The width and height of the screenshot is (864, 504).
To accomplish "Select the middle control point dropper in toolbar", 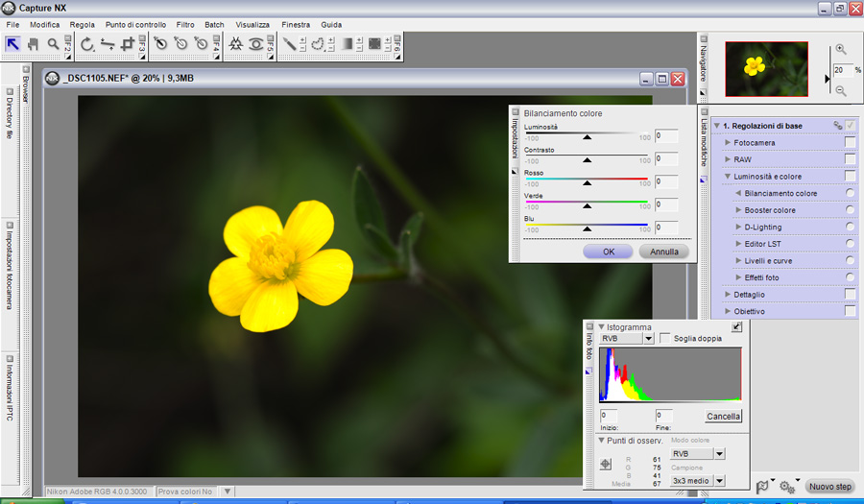I will coord(180,43).
